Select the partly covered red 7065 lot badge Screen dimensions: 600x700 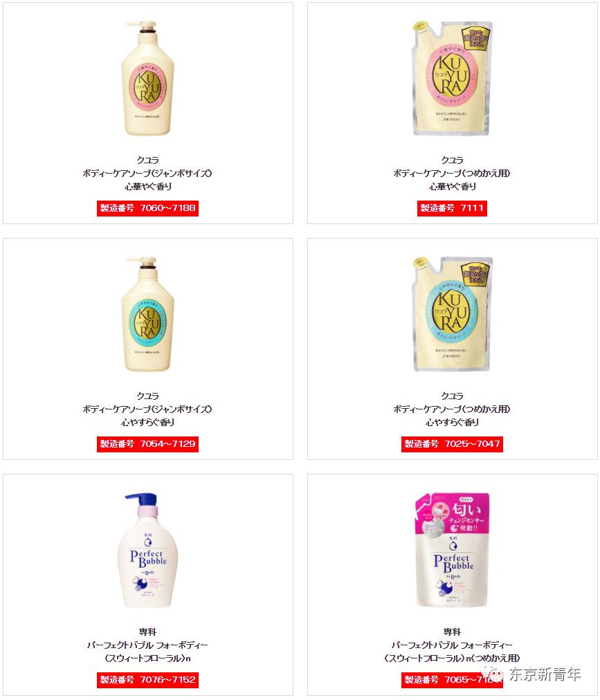(452, 679)
